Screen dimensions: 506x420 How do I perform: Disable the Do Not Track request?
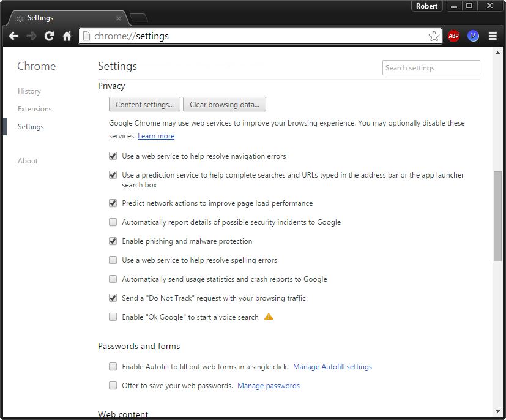pyautogui.click(x=113, y=298)
